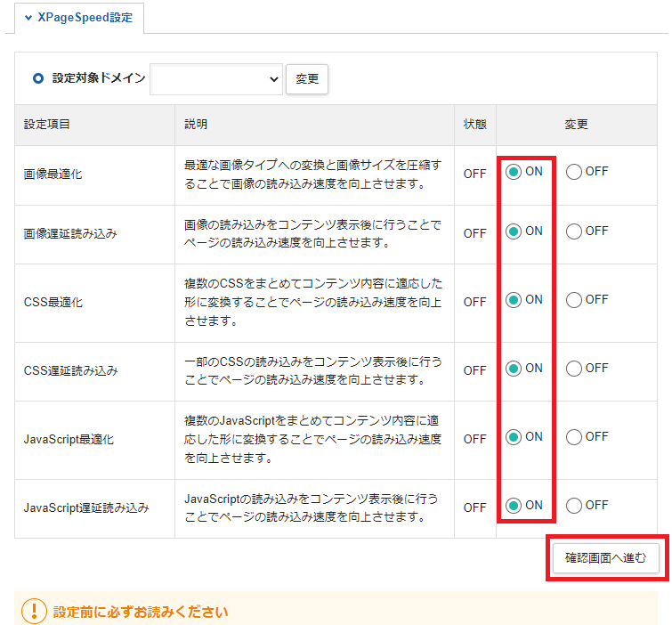Turn ON JavaScript遅延読み込み
This screenshot has height=625, width=672.
[x=513, y=506]
